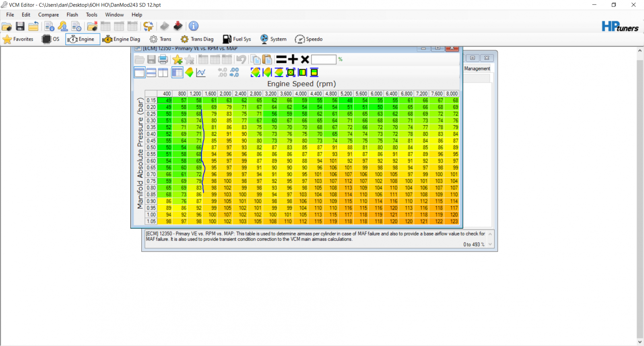
Task: Open the System section
Action: pos(273,39)
